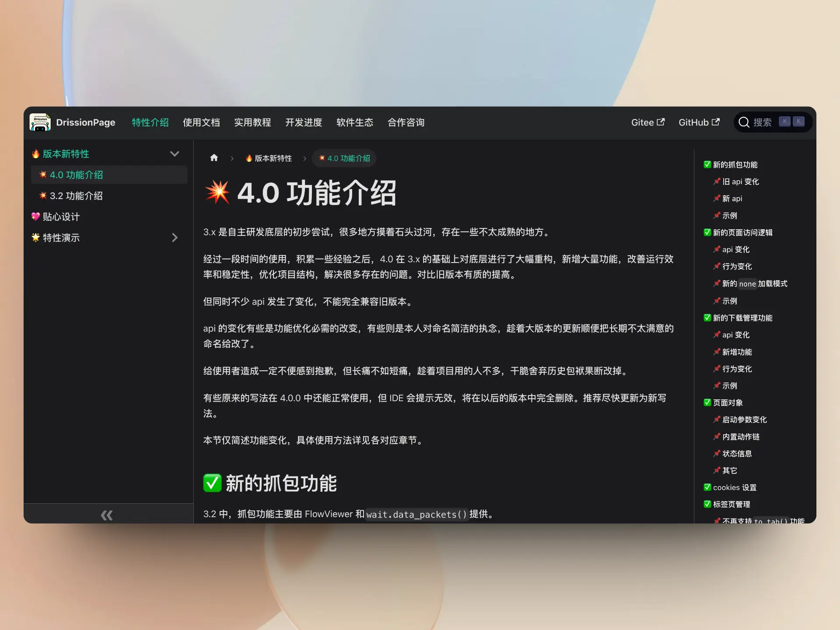Select 软件生态 in top navigation

tap(355, 122)
